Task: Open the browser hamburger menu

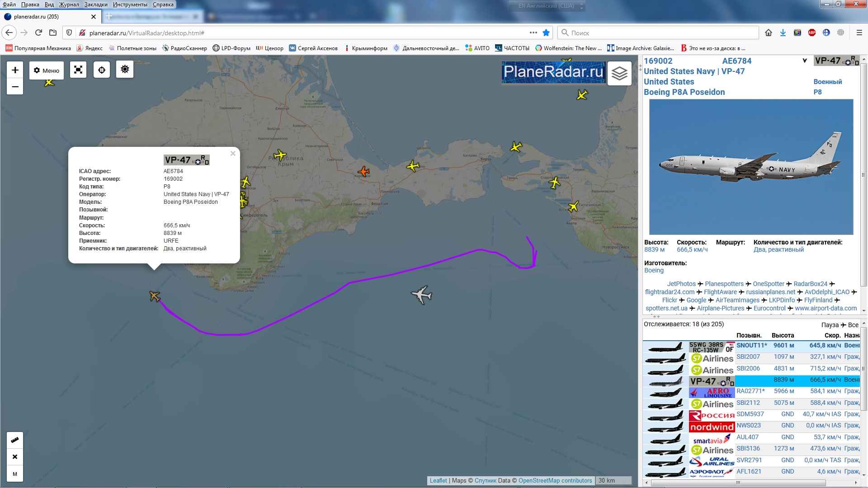Action: click(859, 33)
